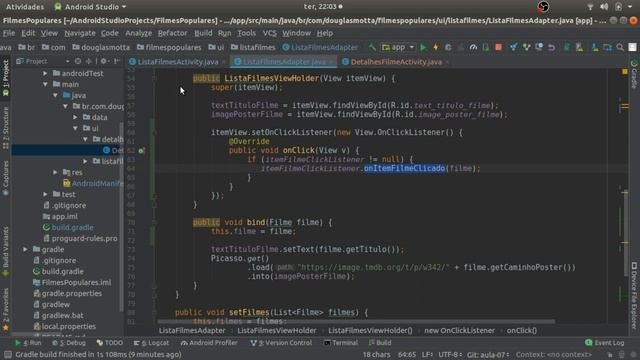Open the 9: Version Control tool window

(281, 343)
